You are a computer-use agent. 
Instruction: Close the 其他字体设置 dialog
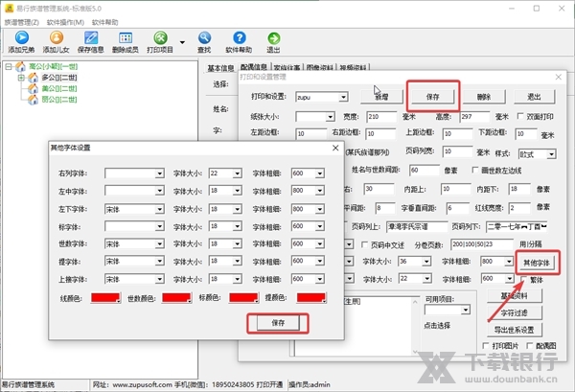[x=335, y=148]
